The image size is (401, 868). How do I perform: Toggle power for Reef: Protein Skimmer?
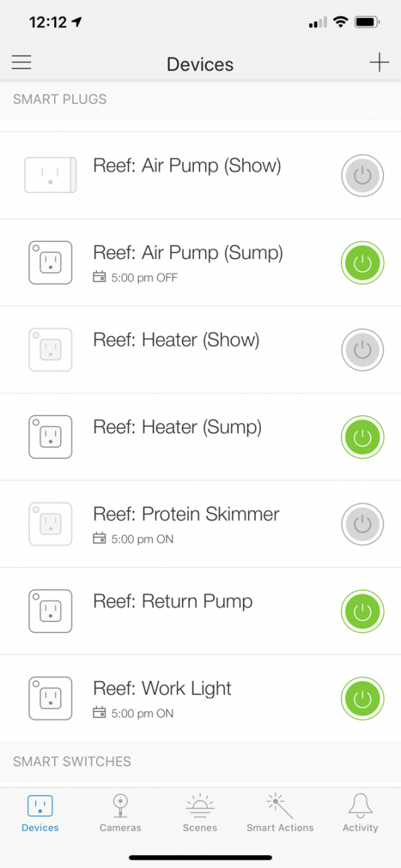(362, 524)
